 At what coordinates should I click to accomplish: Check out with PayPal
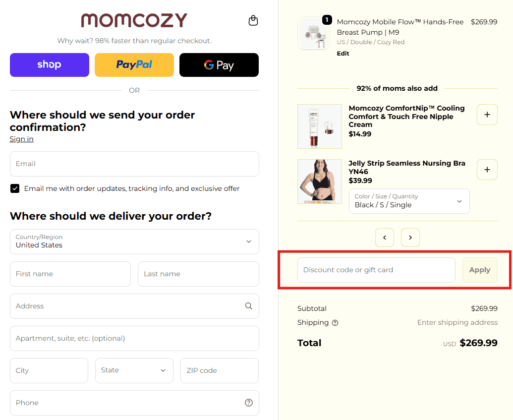click(134, 65)
